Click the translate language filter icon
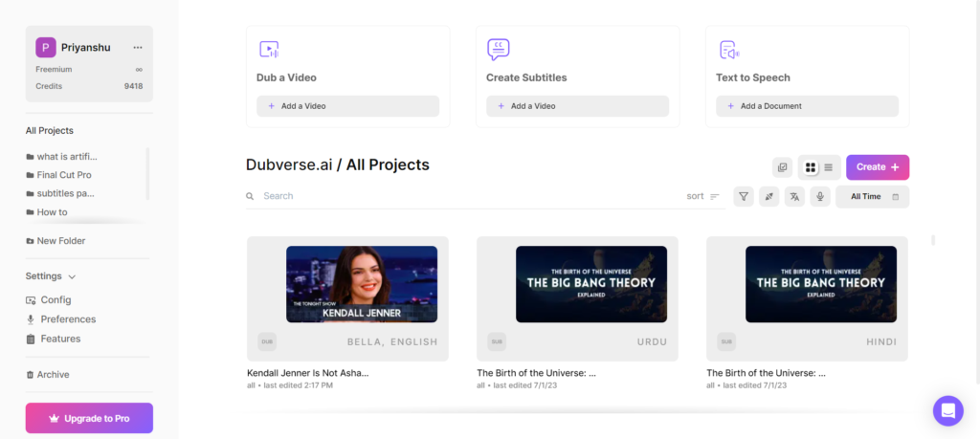This screenshot has width=980, height=439. [x=794, y=197]
